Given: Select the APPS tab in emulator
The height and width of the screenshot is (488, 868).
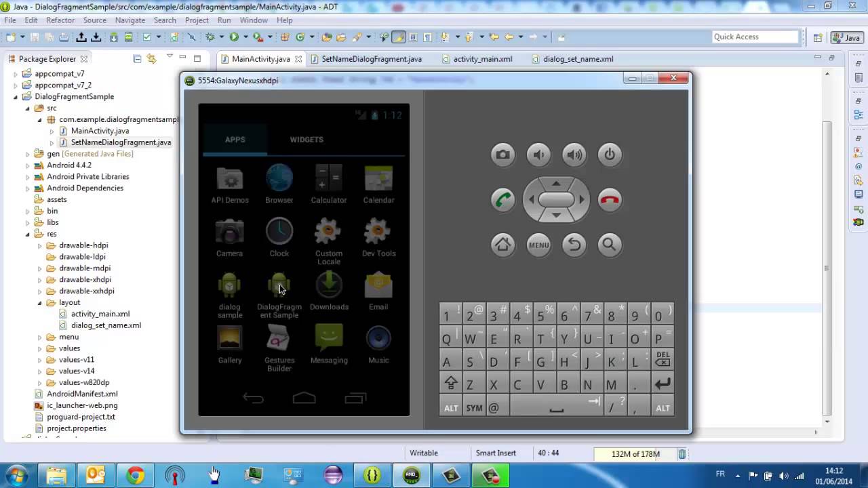Looking at the screenshot, I should 235,140.
